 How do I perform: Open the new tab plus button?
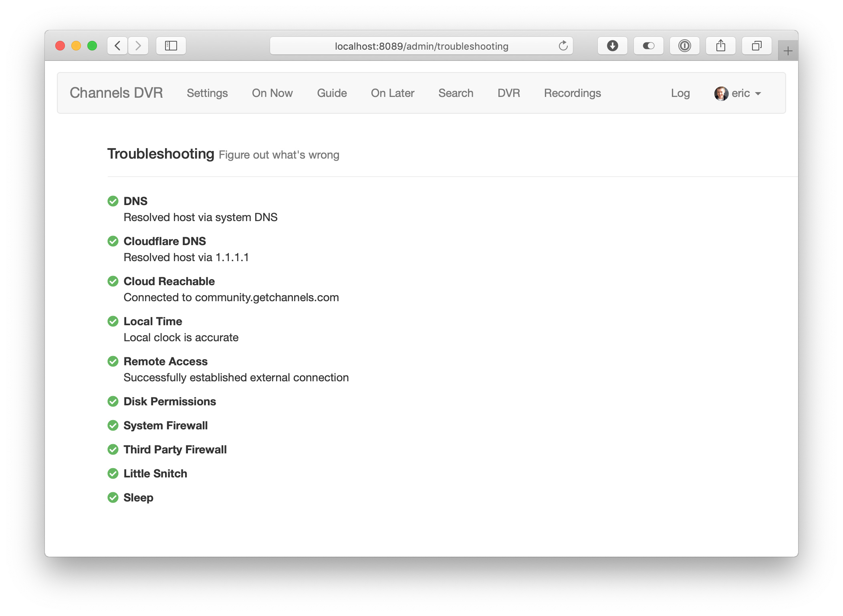788,51
